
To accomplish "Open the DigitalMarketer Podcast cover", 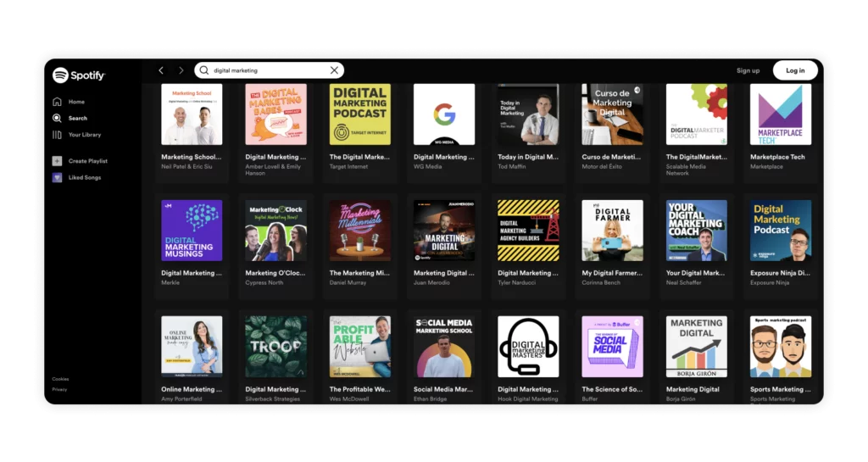I will click(x=697, y=114).
